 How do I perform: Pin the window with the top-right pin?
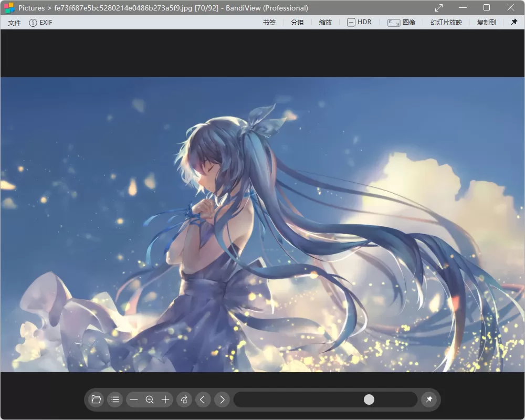coord(513,22)
